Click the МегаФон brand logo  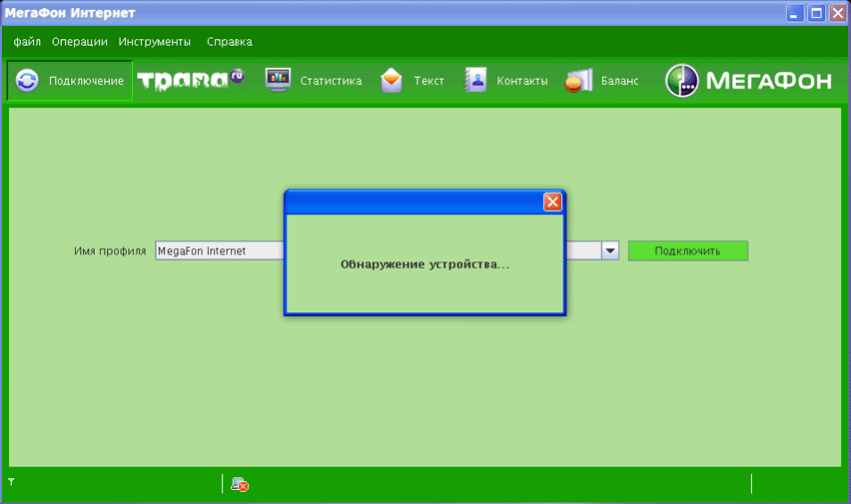(x=748, y=80)
